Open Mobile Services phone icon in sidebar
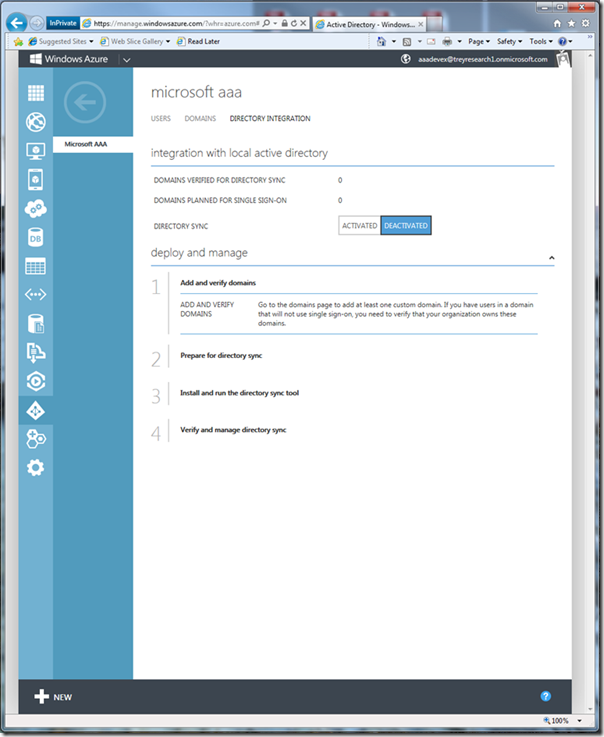 coord(36,180)
